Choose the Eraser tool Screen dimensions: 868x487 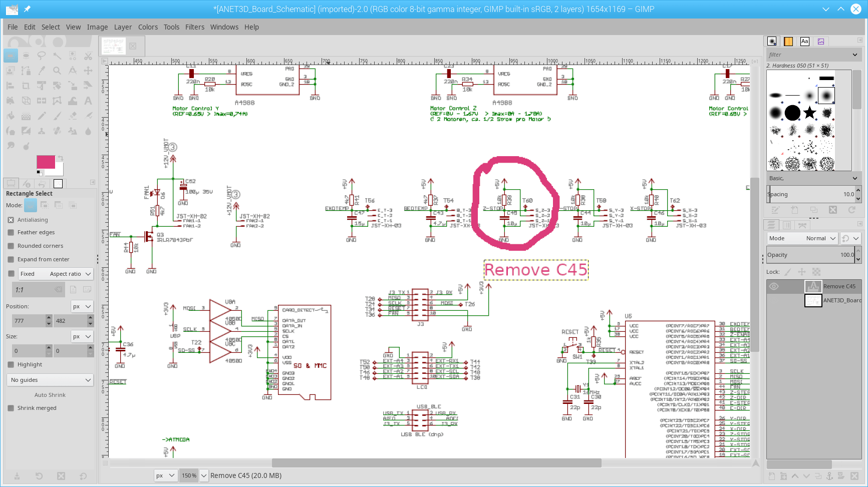[x=72, y=116]
